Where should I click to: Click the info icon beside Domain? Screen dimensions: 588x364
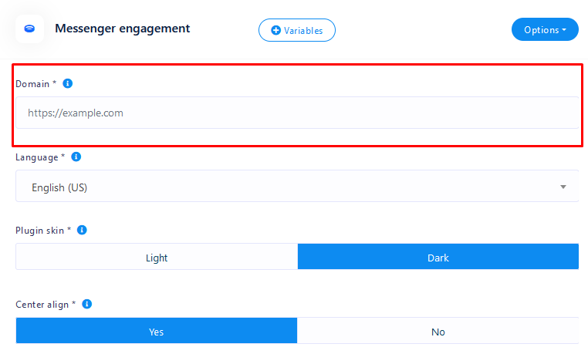coord(67,83)
